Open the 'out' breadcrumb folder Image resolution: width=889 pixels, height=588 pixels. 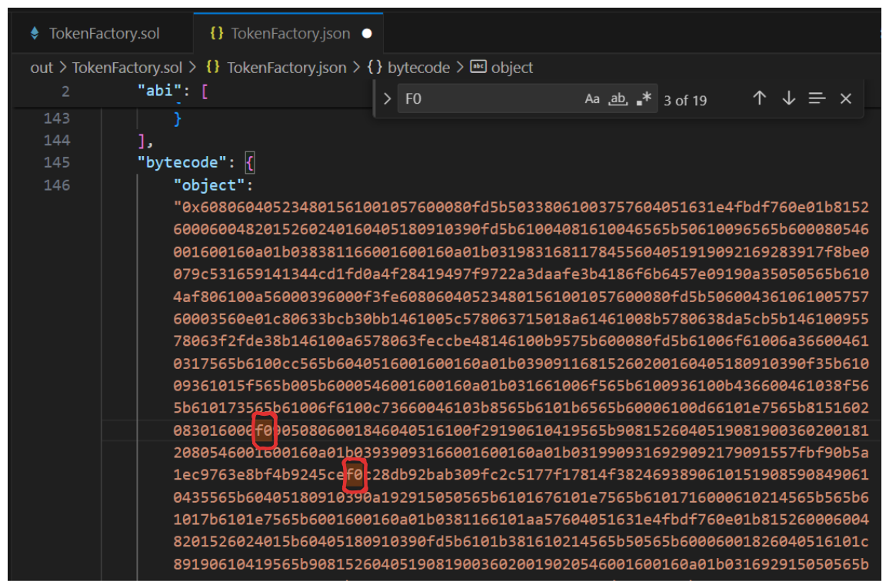[42, 68]
